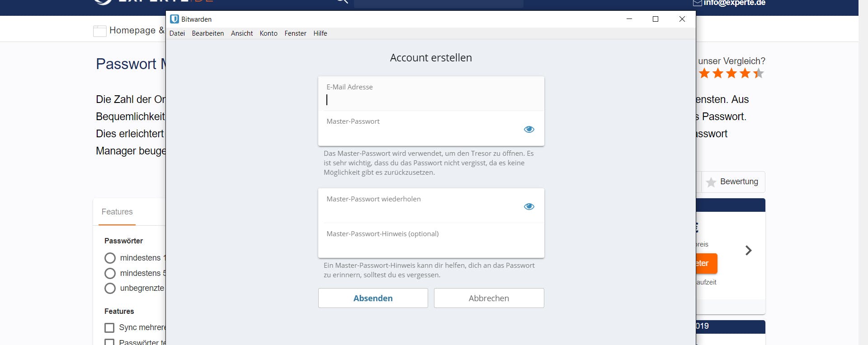Click the 'unser Vergleich?' text in browser
The width and height of the screenshot is (868, 345).
[731, 61]
